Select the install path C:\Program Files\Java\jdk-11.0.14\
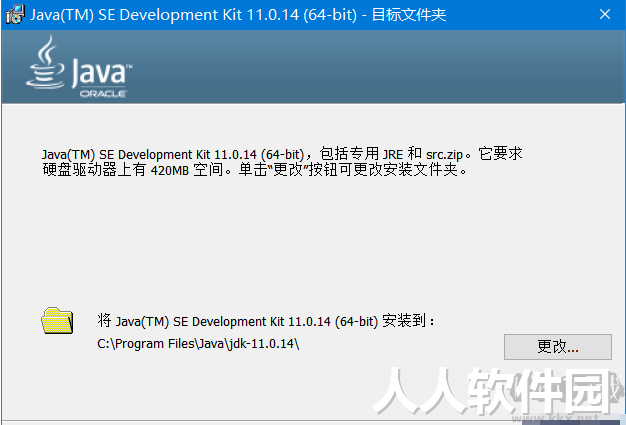Image resolution: width=626 pixels, height=425 pixels. tap(198, 344)
